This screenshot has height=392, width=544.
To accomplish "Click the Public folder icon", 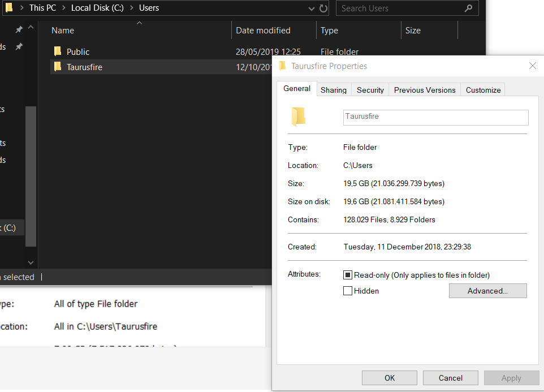I will click(58, 51).
